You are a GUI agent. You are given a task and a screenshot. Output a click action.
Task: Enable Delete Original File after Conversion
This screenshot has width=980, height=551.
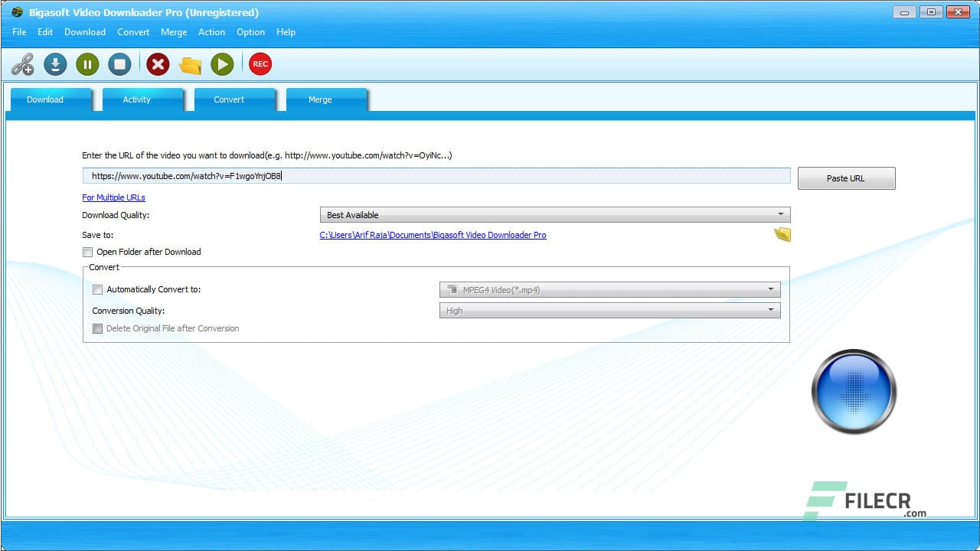tap(97, 328)
